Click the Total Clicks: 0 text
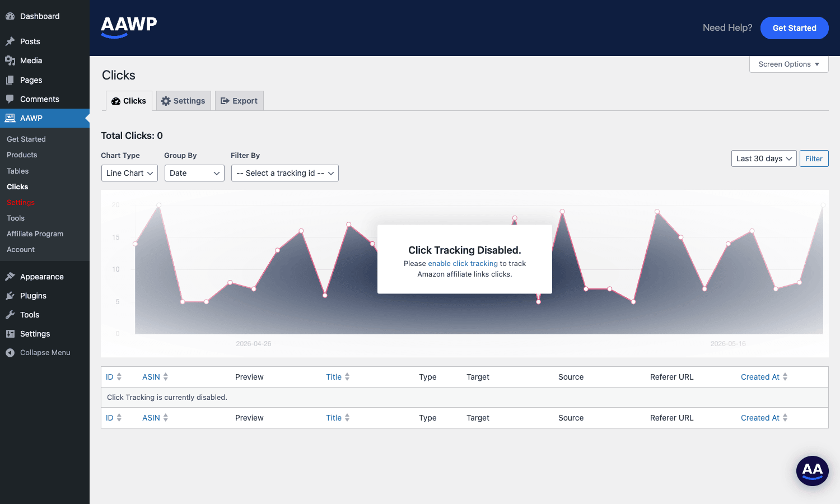The image size is (840, 504). (x=132, y=136)
